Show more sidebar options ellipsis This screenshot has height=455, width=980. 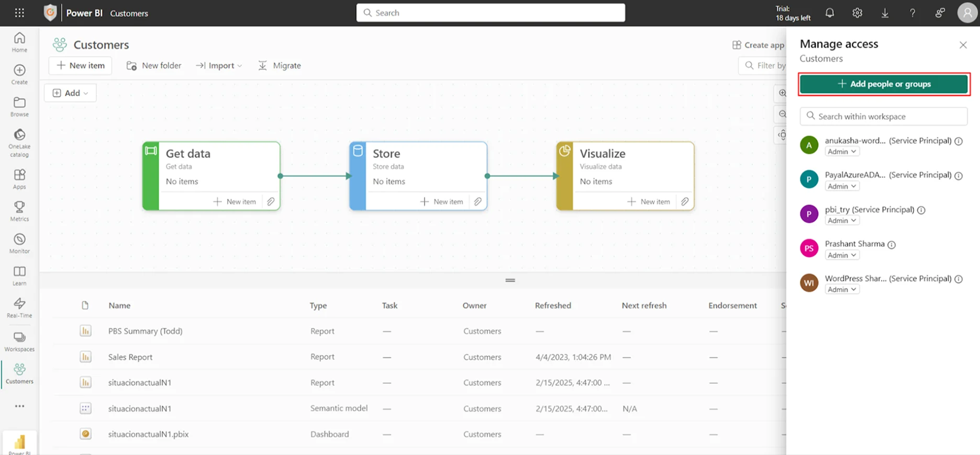tap(19, 406)
